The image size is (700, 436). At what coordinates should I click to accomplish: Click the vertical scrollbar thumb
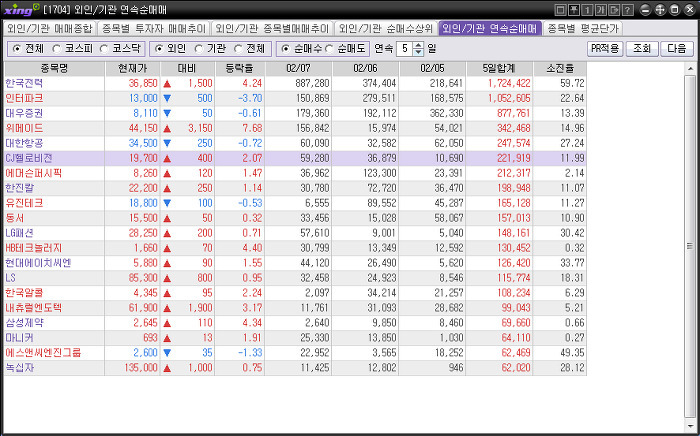click(x=690, y=245)
